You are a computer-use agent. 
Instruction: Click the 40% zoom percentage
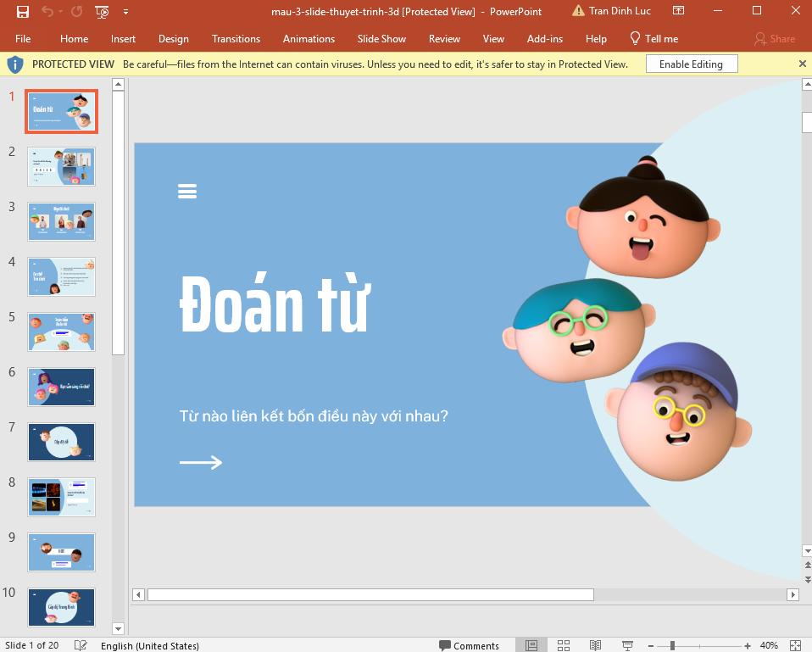768,645
